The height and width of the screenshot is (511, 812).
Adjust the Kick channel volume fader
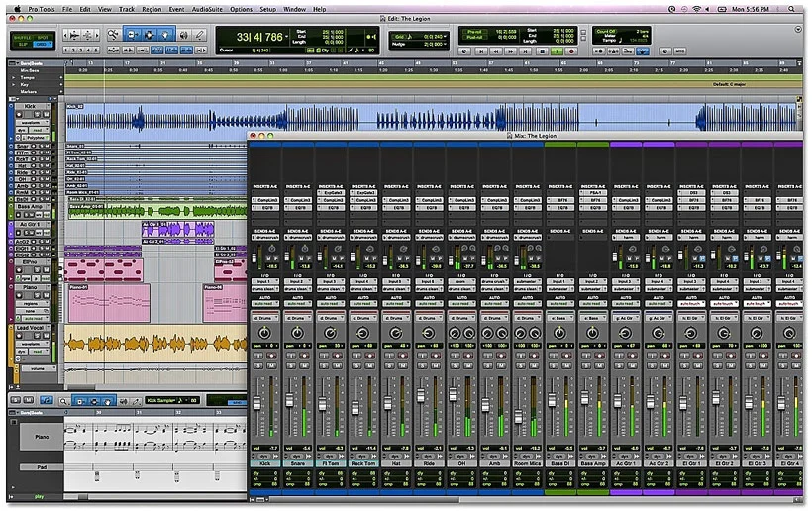coord(256,403)
